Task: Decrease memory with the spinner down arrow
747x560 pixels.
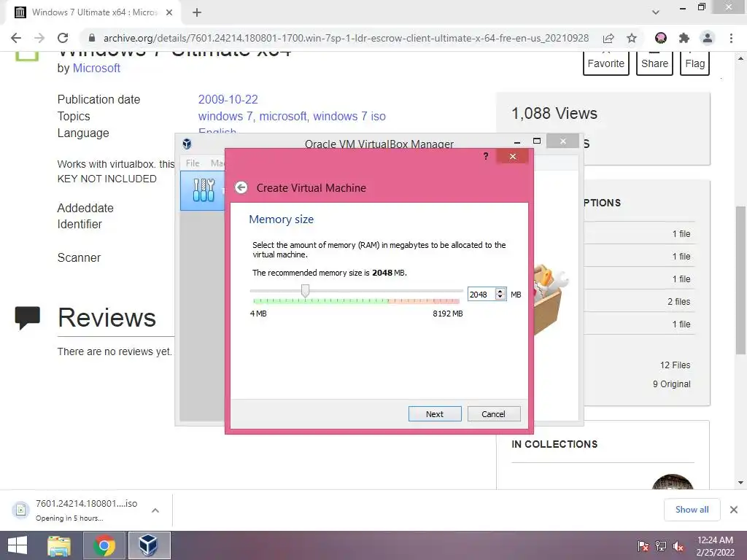Action: (x=500, y=297)
